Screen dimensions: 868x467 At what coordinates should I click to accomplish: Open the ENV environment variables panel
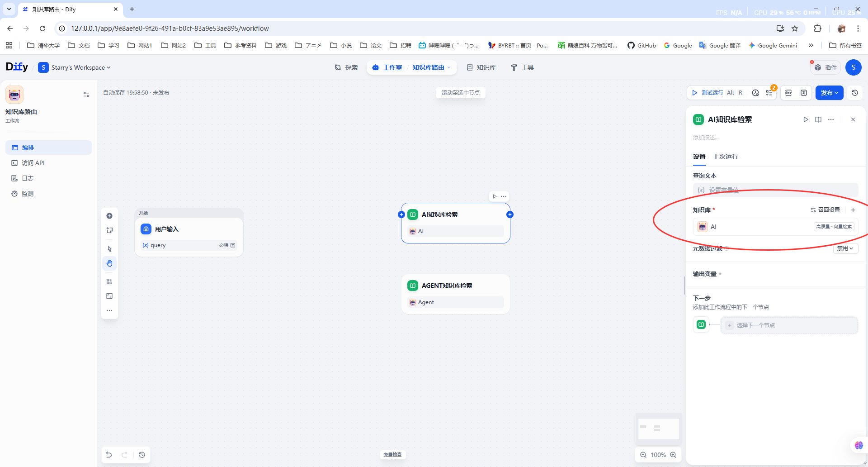[788, 93]
